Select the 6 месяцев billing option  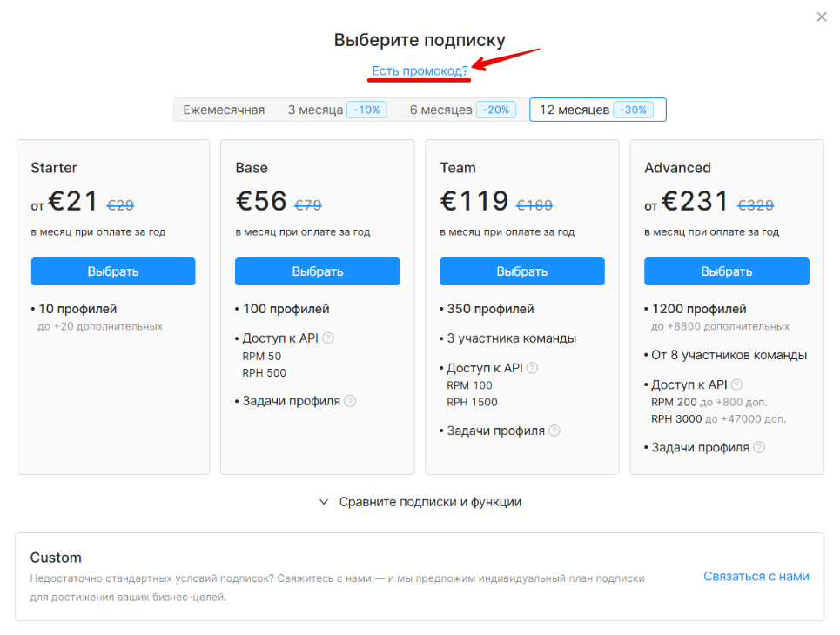click(463, 110)
